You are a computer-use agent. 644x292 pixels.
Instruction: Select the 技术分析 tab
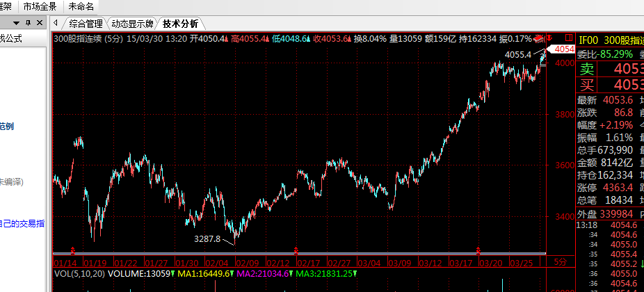coord(180,24)
